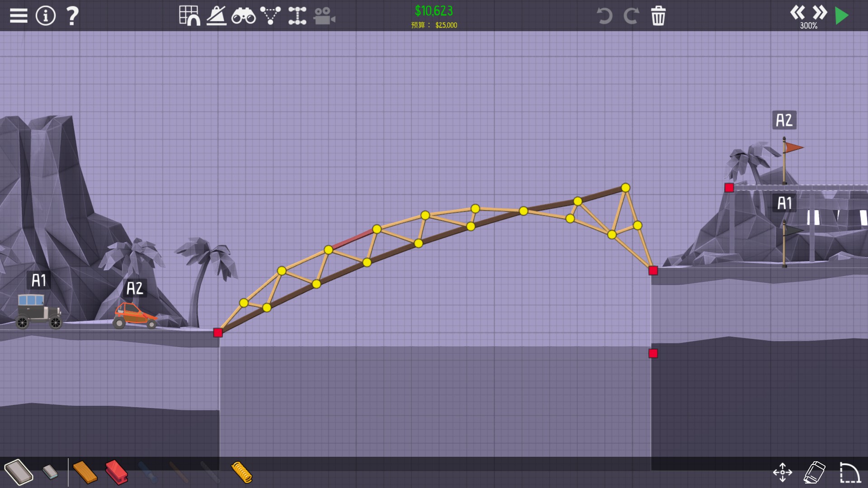Click the undo arrow
868x488 pixels.
[x=604, y=16]
